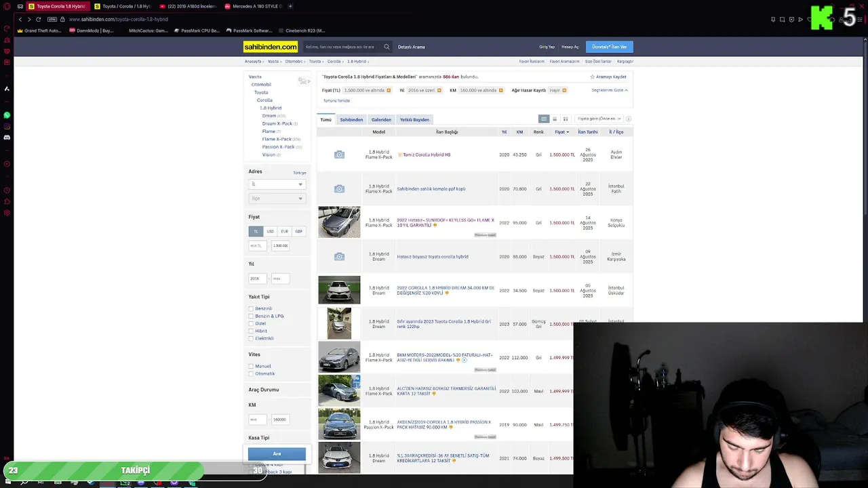Open the Cinebench R23 bookmark
The height and width of the screenshot is (488, 868).
(x=301, y=30)
